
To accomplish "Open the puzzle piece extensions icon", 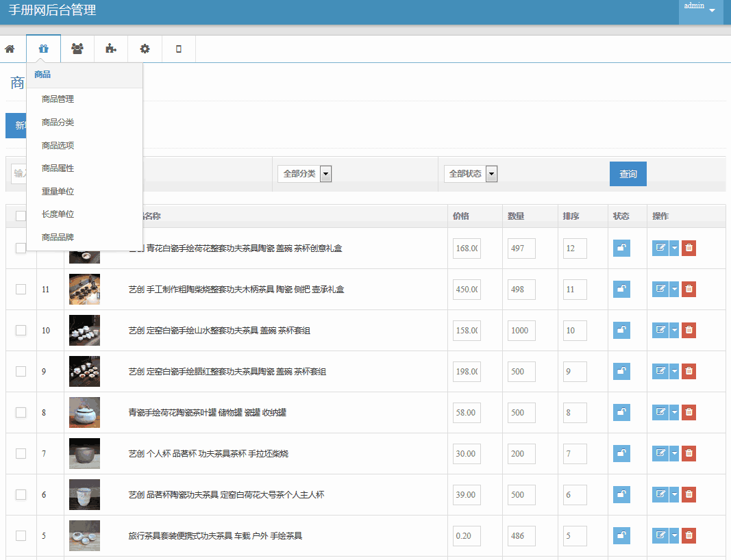I will (111, 49).
